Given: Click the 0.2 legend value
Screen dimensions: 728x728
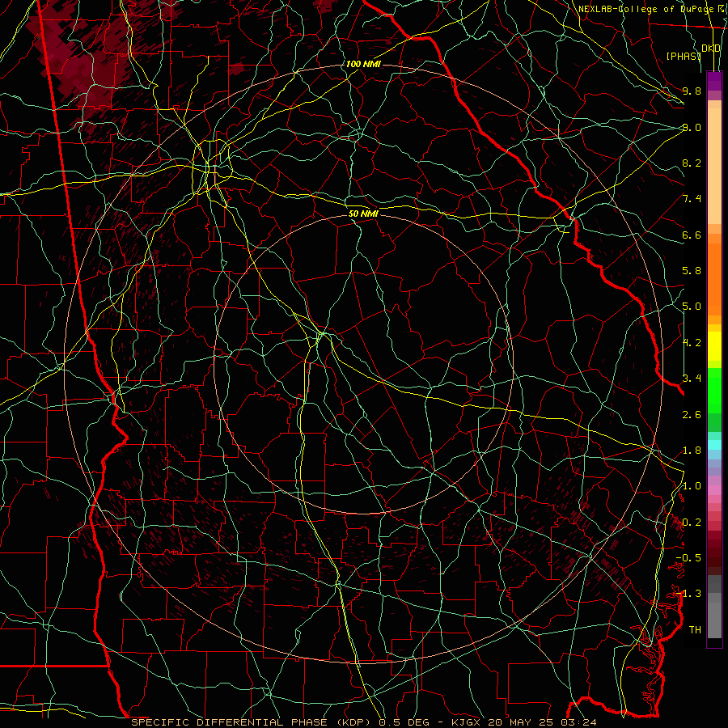Looking at the screenshot, I should 692,523.
